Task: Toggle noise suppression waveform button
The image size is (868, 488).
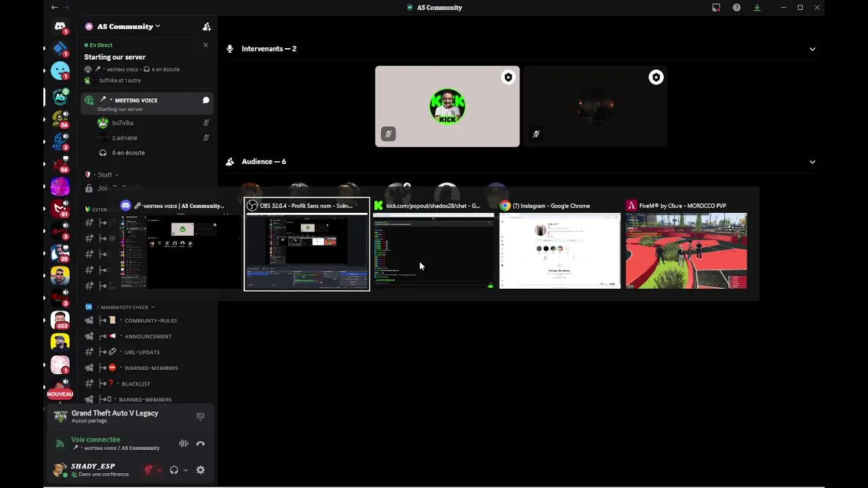Action: pyautogui.click(x=183, y=443)
